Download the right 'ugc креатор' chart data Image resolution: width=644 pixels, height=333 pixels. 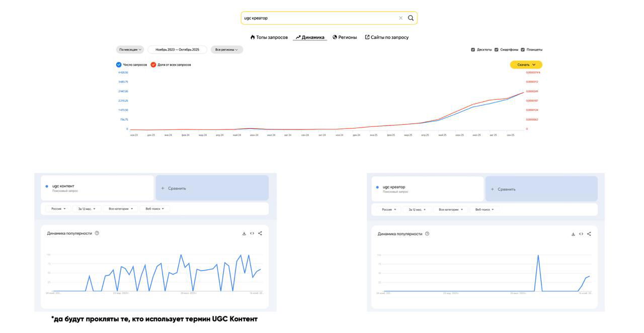pos(573,234)
